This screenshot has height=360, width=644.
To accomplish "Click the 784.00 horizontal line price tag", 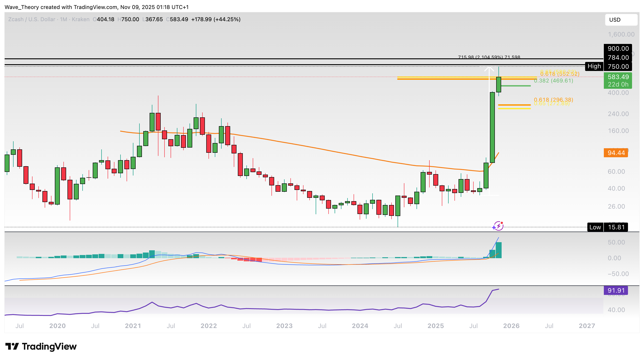I will coord(618,58).
